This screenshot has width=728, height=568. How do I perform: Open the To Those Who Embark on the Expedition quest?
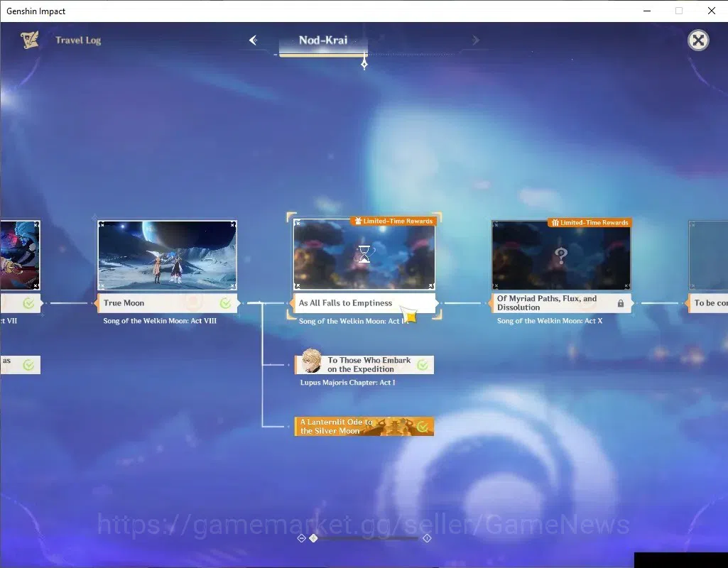pos(364,365)
